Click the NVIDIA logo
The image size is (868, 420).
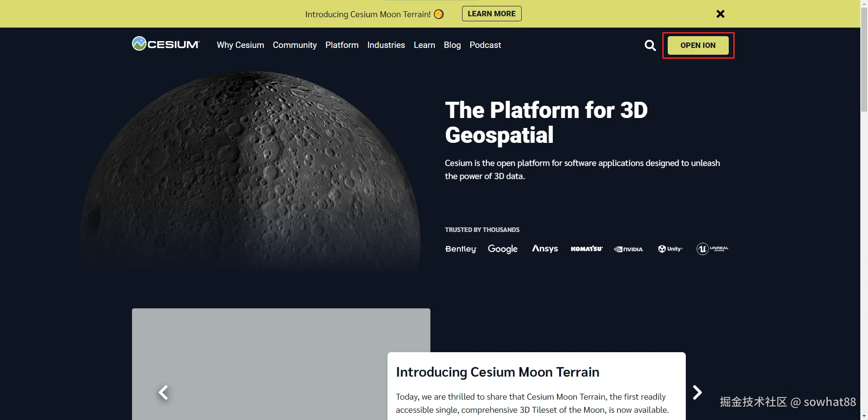628,249
